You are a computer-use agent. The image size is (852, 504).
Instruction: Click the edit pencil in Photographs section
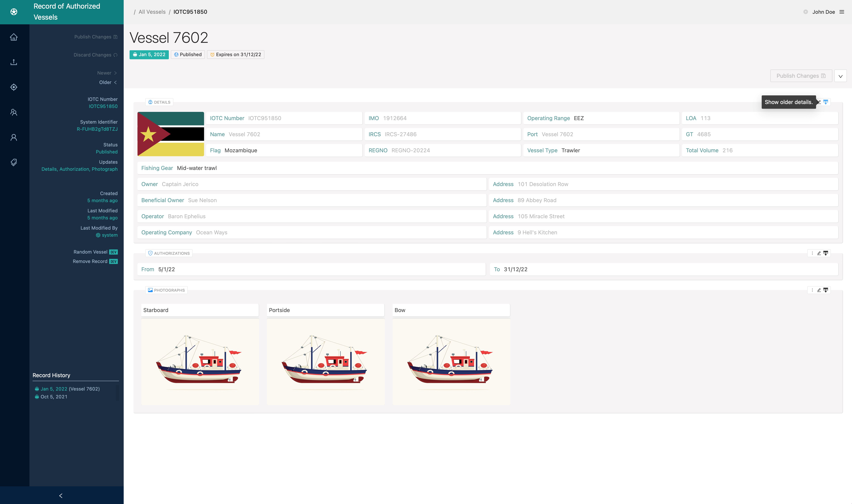click(819, 290)
